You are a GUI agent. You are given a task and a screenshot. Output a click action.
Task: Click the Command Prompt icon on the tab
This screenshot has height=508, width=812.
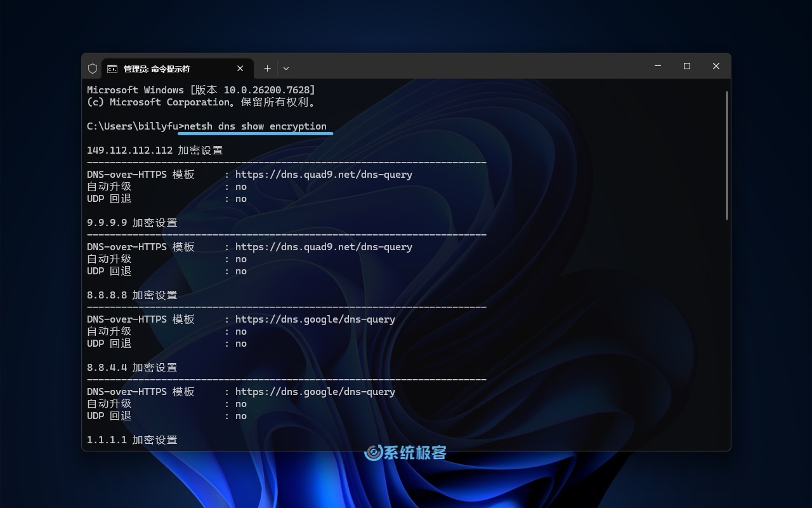112,68
